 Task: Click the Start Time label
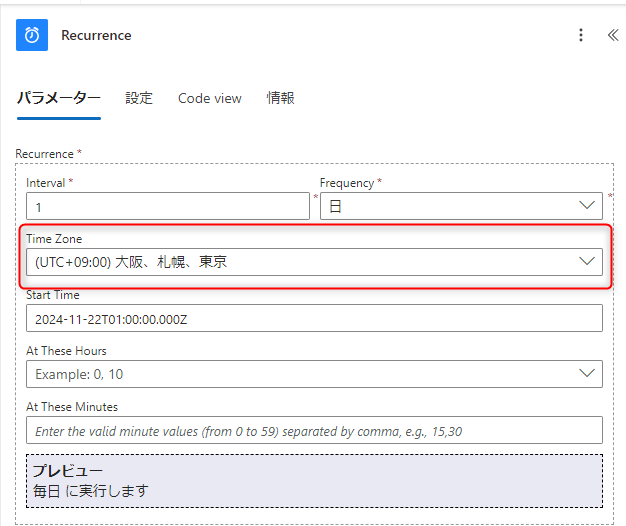click(x=53, y=295)
